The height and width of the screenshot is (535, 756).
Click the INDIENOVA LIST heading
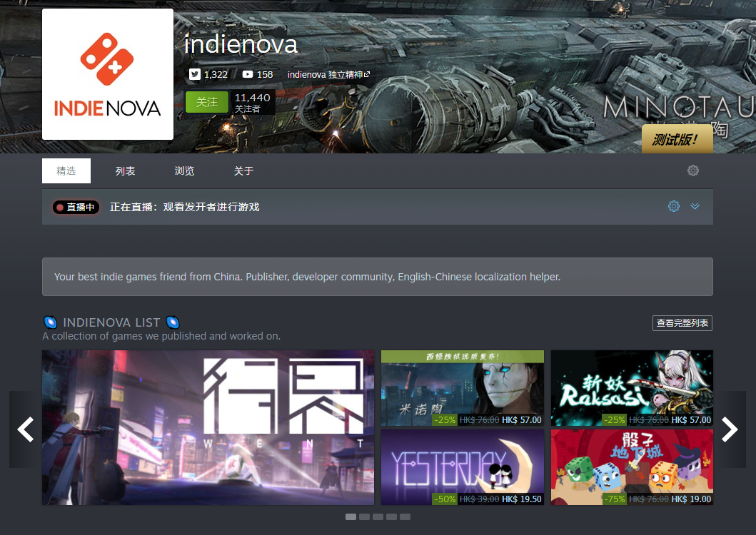[x=111, y=322]
